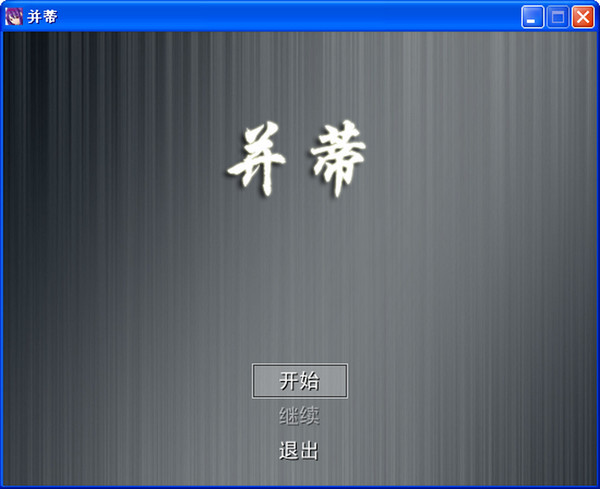Minimize the 并蒂 window

coord(532,17)
